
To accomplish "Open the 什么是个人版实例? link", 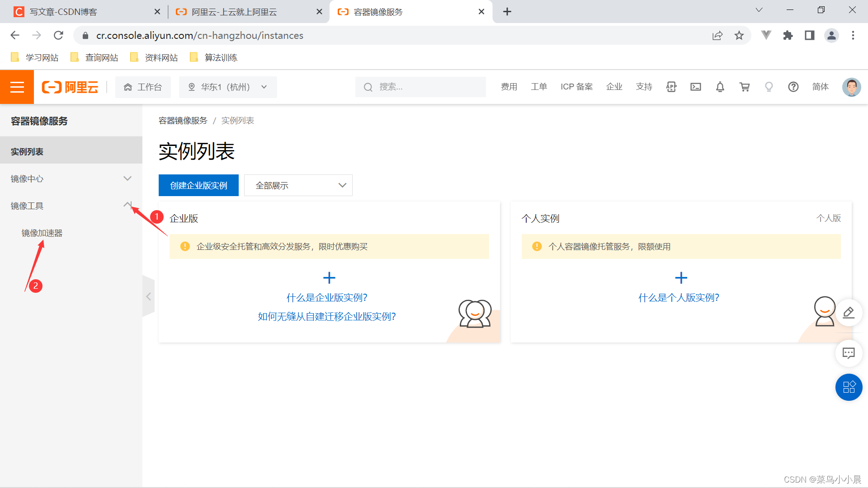I will pos(679,297).
